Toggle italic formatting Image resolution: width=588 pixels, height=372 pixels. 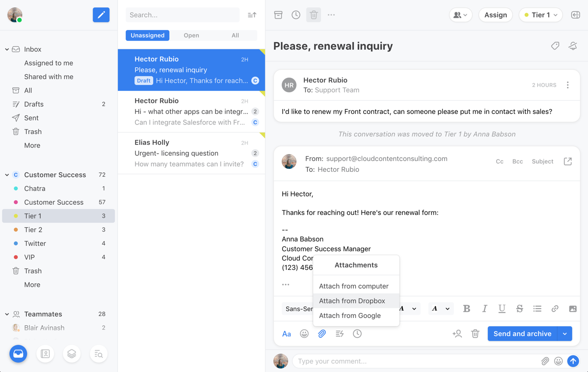click(484, 309)
